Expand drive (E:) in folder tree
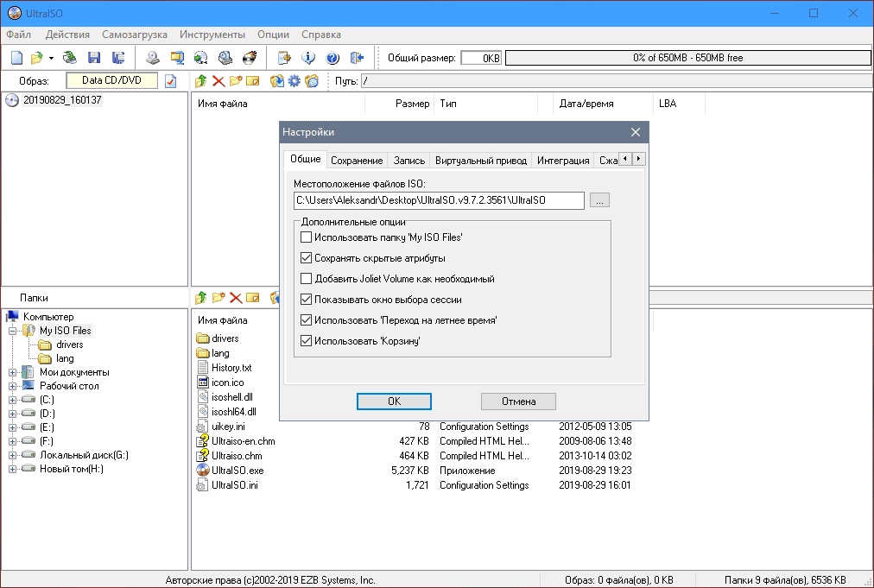Screen dimensions: 874x588 (x=12, y=427)
